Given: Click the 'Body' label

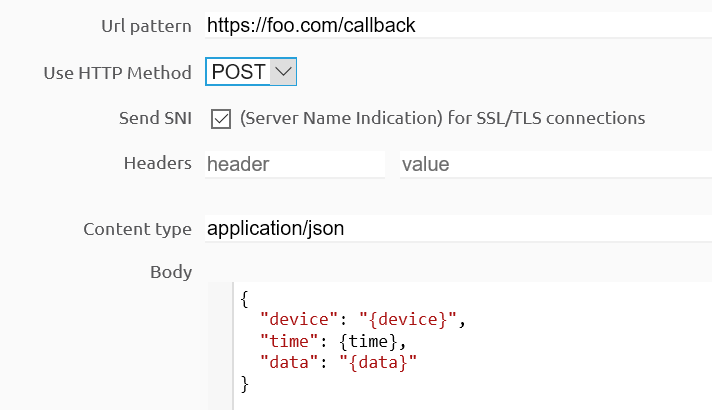Looking at the screenshot, I should coord(170,272).
